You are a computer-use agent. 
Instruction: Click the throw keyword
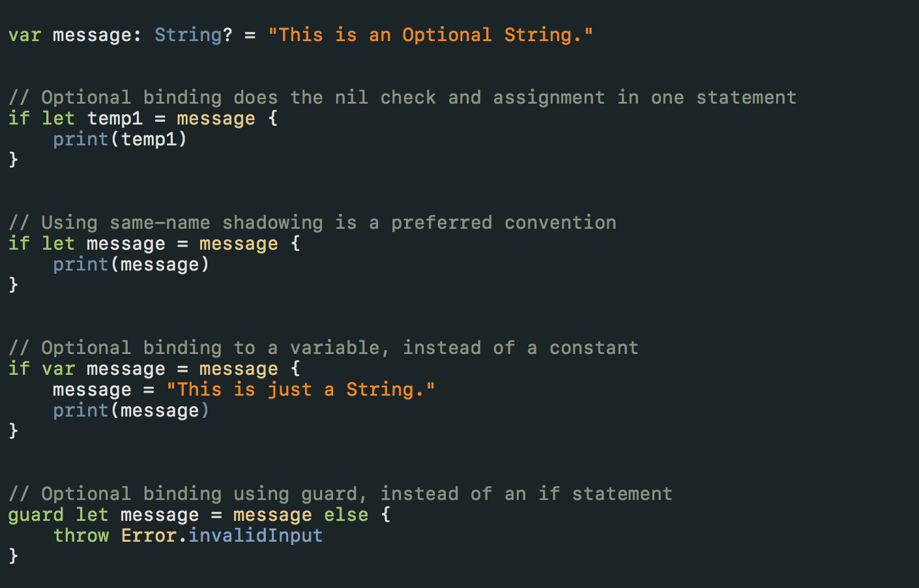pyautogui.click(x=81, y=536)
